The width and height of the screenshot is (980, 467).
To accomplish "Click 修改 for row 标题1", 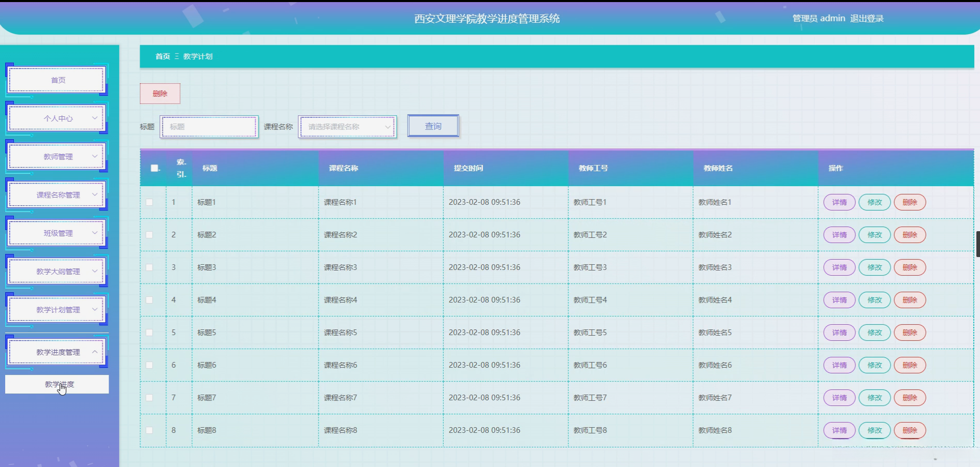I will [874, 202].
